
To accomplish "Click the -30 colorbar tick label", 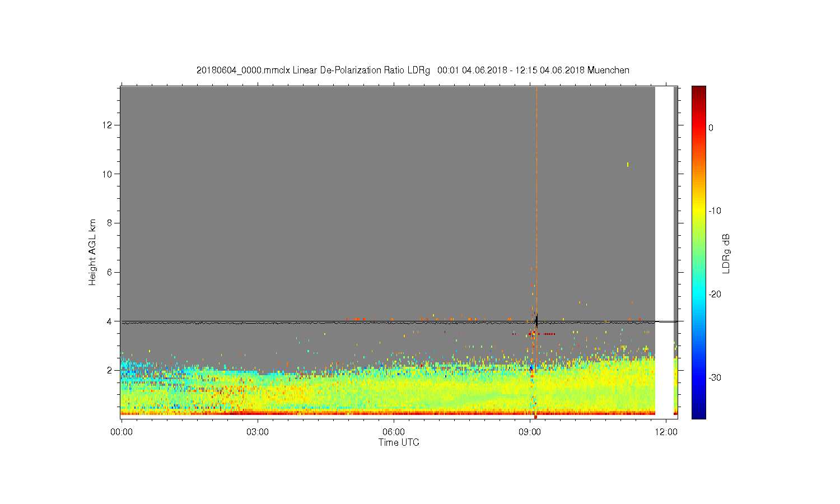I will [715, 377].
